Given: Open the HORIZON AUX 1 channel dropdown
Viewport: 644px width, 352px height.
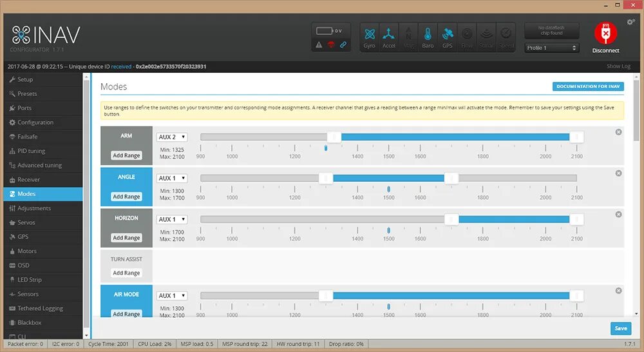Looking at the screenshot, I should coord(172,219).
